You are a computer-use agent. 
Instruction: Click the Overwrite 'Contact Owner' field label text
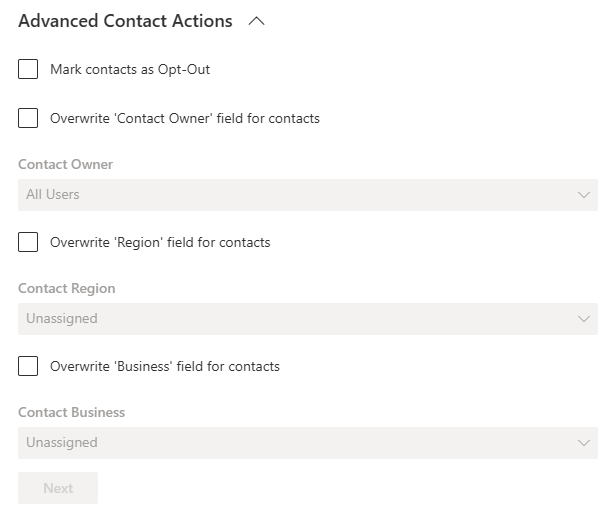(x=185, y=118)
